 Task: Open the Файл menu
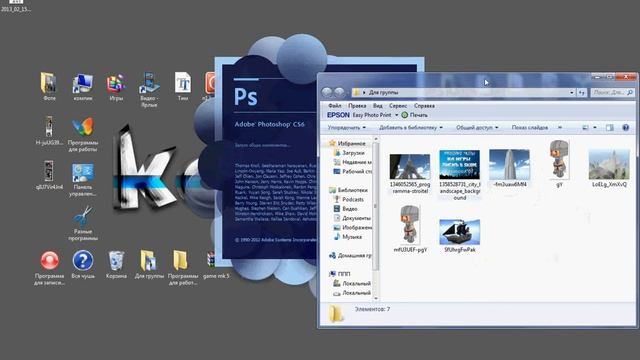(335, 106)
